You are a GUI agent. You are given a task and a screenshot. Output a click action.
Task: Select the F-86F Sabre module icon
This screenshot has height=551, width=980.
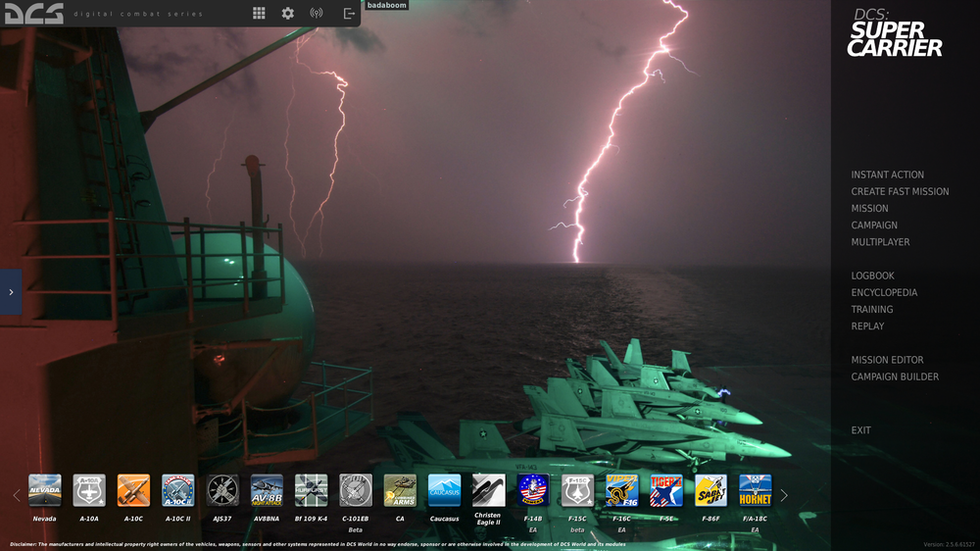pyautogui.click(x=710, y=489)
